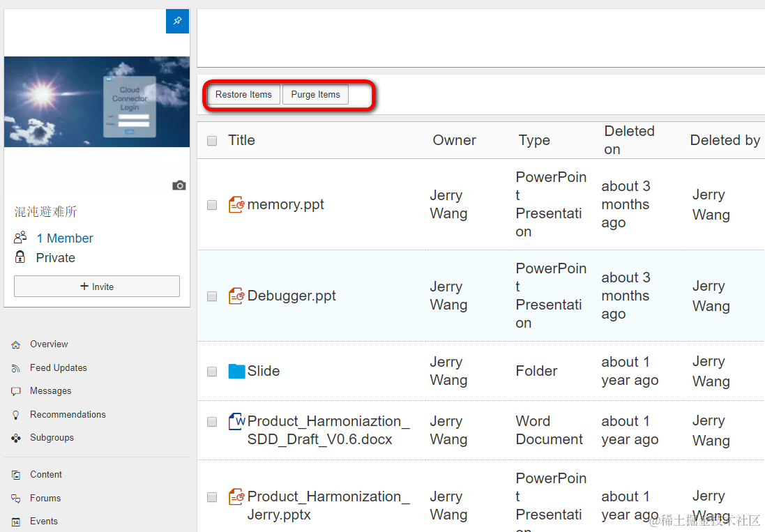Screen dimensions: 765x532
Task: Open the Events section
Action: point(44,522)
